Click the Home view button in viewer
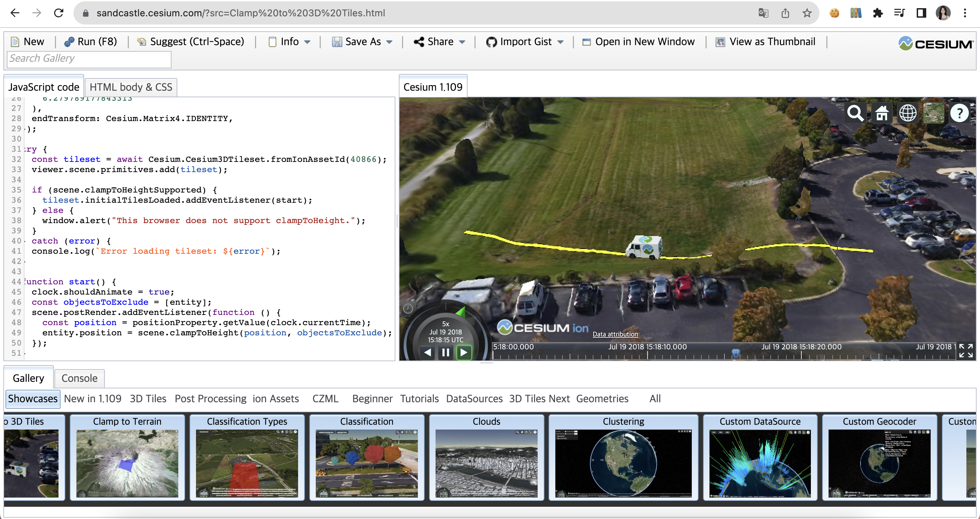This screenshot has height=519, width=980. (x=881, y=113)
